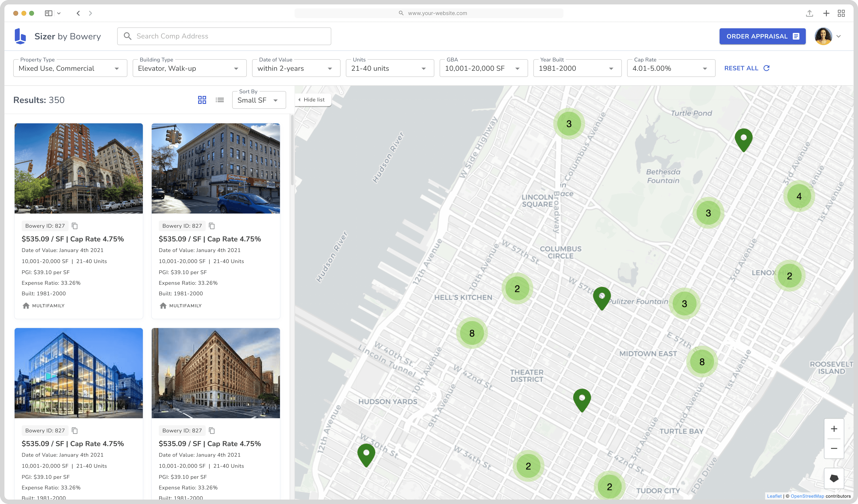Viewport: 858px width, 504px height.
Task: Click the Sizer by Bowery logo icon
Action: [x=20, y=36]
